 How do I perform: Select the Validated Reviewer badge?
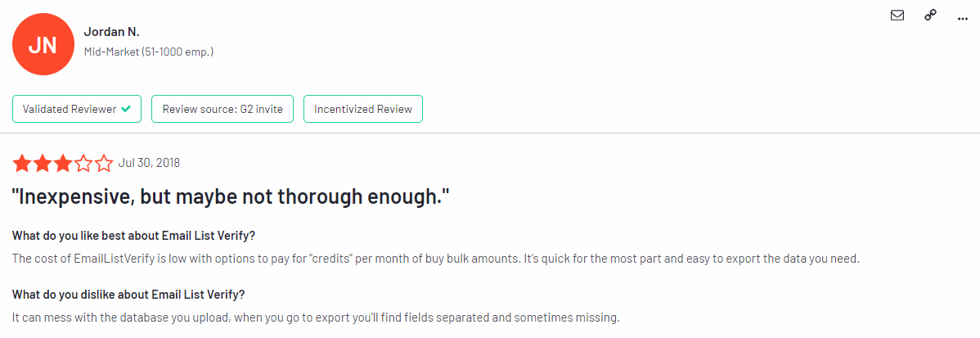[x=77, y=109]
